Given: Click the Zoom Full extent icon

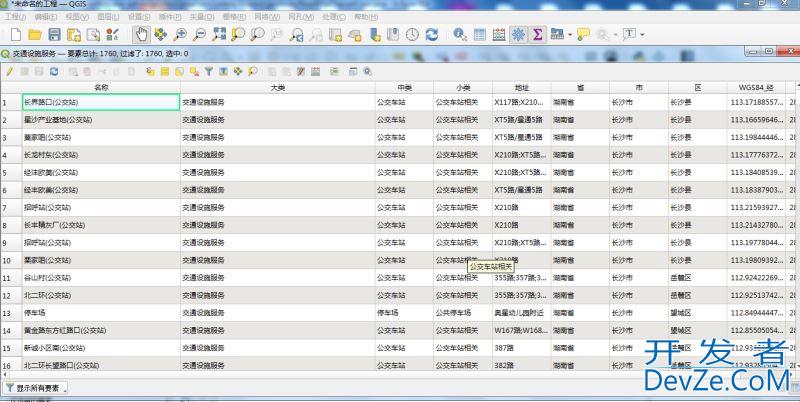Looking at the screenshot, I should pyautogui.click(x=219, y=34).
